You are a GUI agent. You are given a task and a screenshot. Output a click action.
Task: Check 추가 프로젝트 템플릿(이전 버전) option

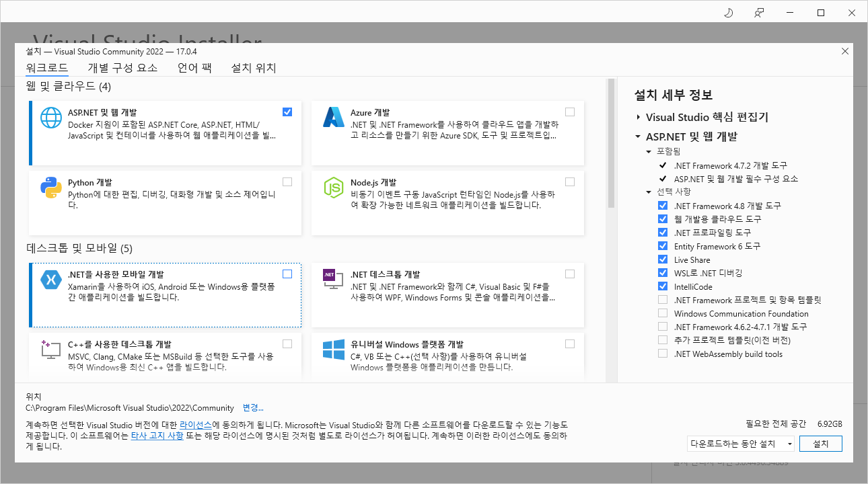[663, 340]
